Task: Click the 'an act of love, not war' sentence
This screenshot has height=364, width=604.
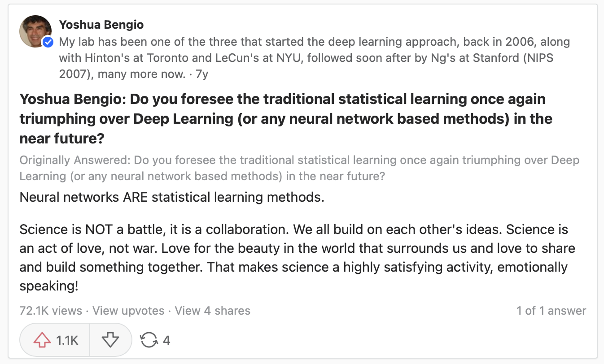Action: tap(96, 249)
